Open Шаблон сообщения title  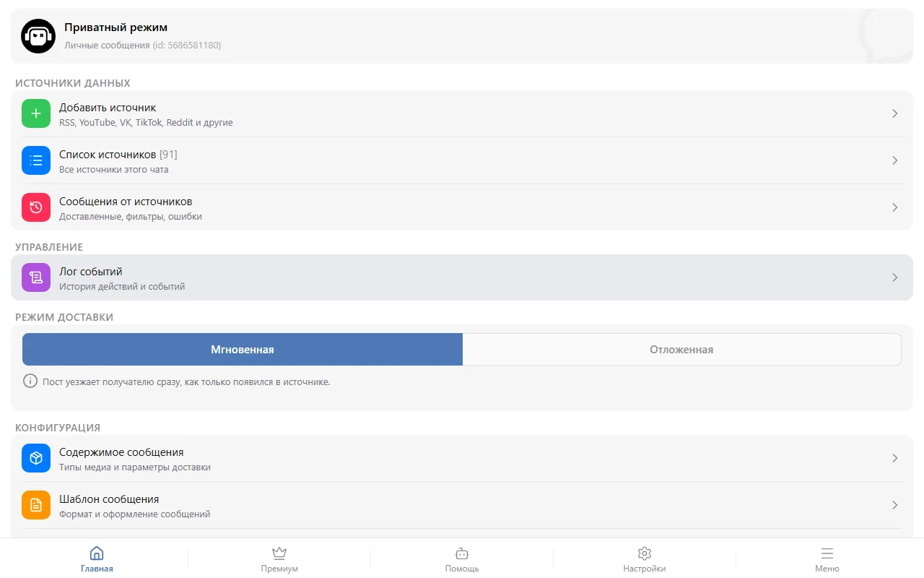coord(109,499)
